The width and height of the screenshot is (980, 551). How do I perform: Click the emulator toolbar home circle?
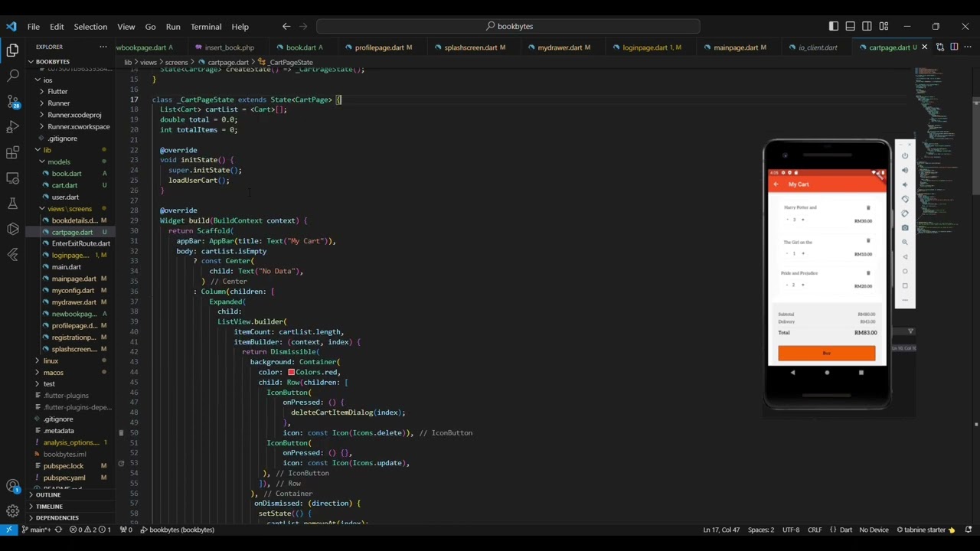coord(905,271)
